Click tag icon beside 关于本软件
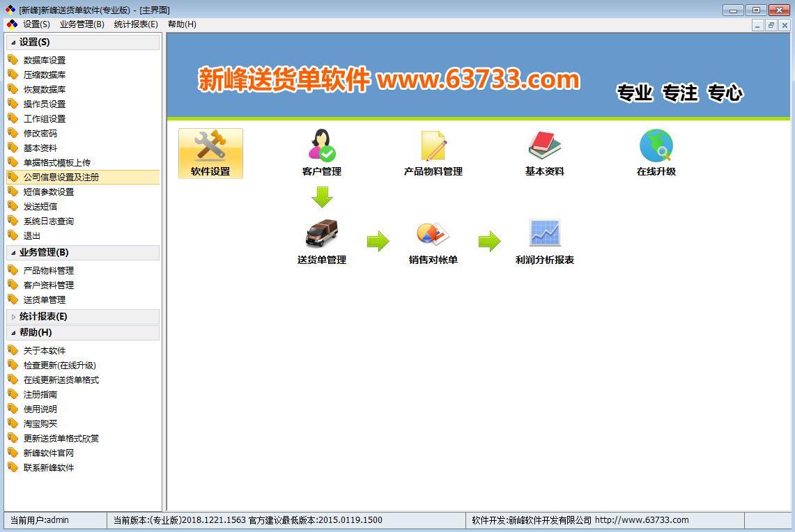This screenshot has width=795, height=532. click(x=13, y=350)
